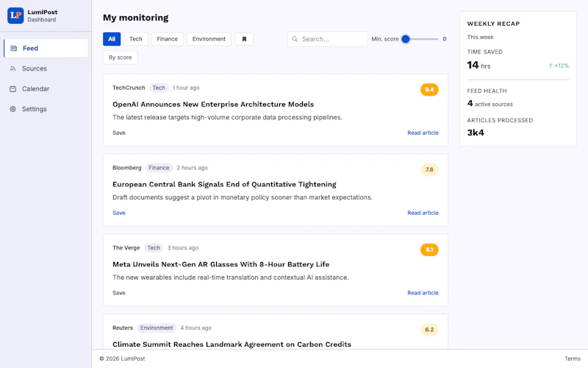Select the Finance filter tab
The width and height of the screenshot is (588, 368).
[x=168, y=39]
